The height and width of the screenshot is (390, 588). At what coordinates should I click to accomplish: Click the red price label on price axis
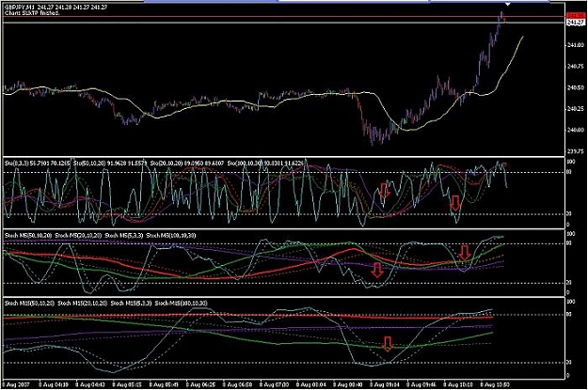[x=576, y=15]
